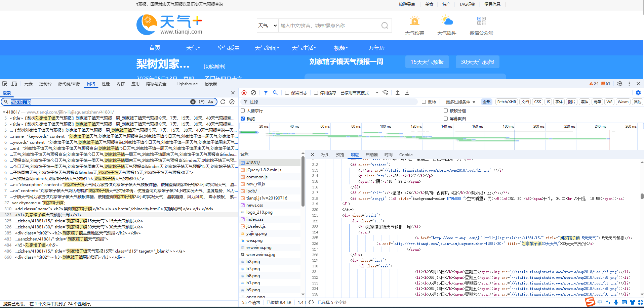
Task: Close the search side panel
Action: 233,93
